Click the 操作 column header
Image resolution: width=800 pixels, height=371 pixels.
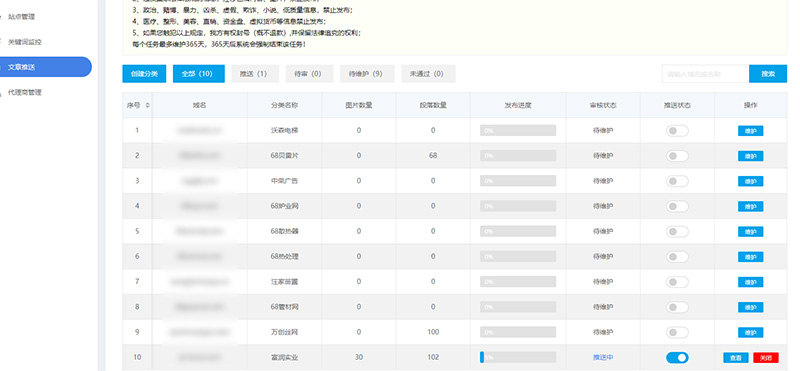pos(751,106)
